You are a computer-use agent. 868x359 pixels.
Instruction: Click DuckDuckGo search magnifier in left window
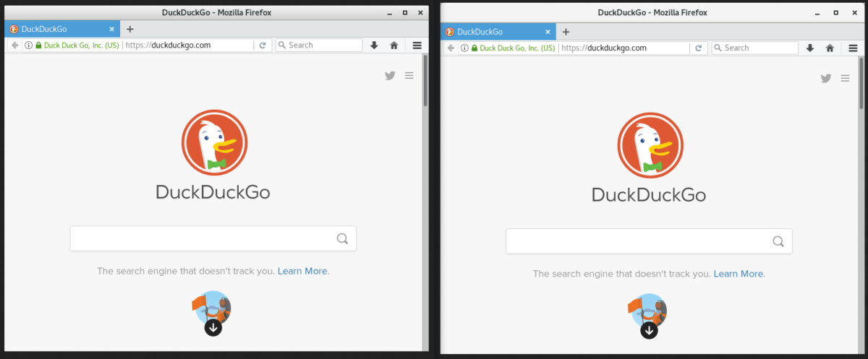coord(342,238)
